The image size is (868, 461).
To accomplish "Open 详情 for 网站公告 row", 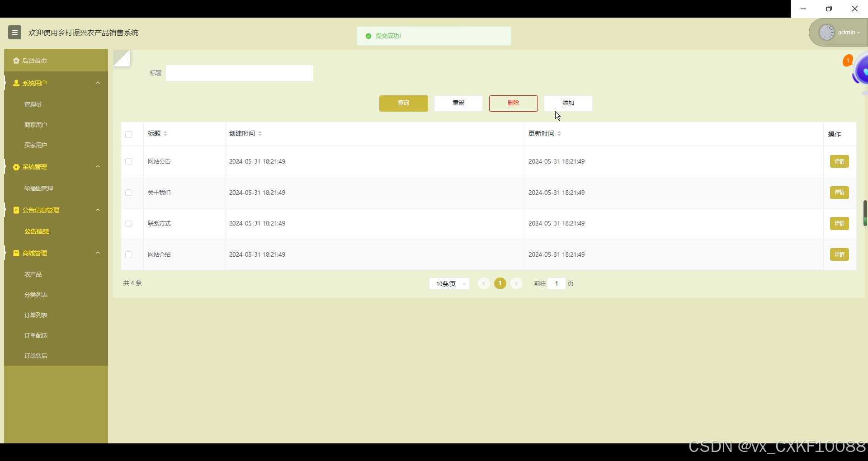I will pyautogui.click(x=839, y=161).
